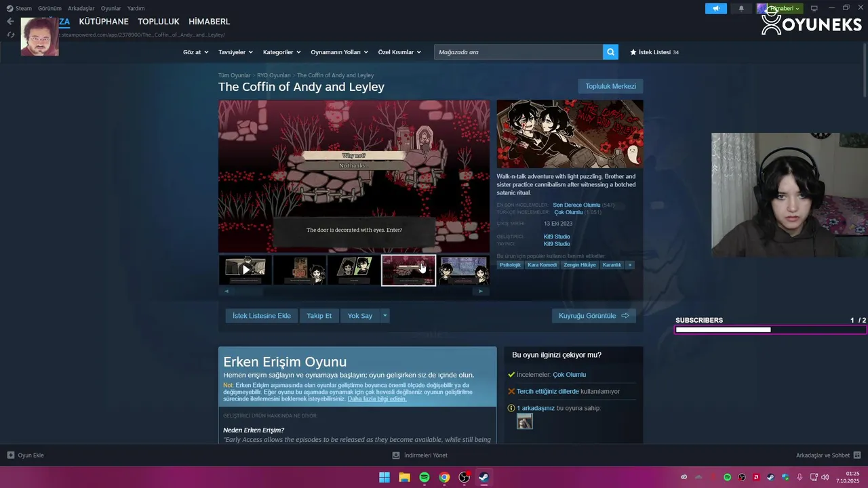This screenshot has width=868, height=488.
Task: Play the trailer video thumbnail
Action: [x=245, y=270]
